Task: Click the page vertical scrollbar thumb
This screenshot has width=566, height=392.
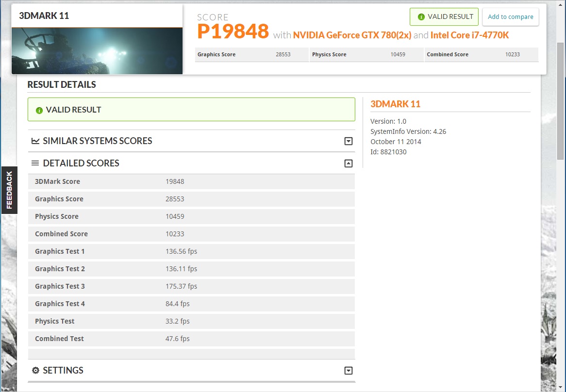Action: point(560,101)
